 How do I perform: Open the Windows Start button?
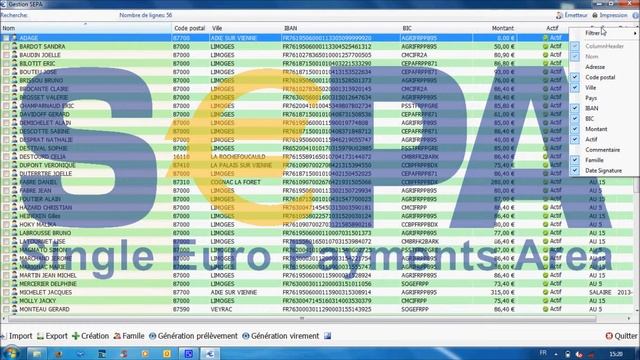11,353
